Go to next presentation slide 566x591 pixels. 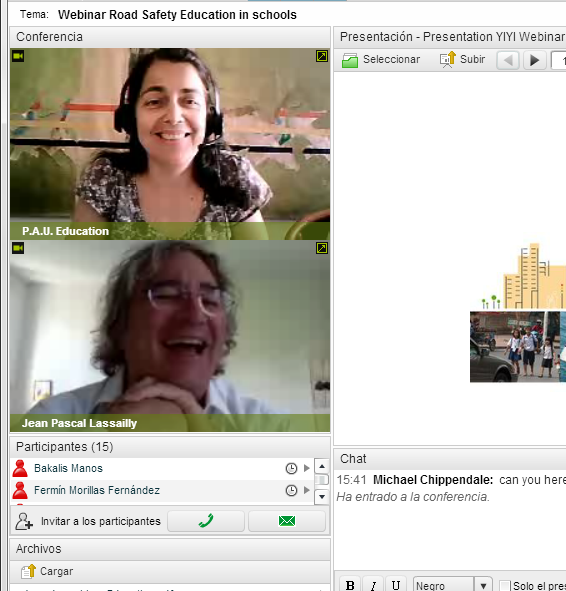(535, 60)
